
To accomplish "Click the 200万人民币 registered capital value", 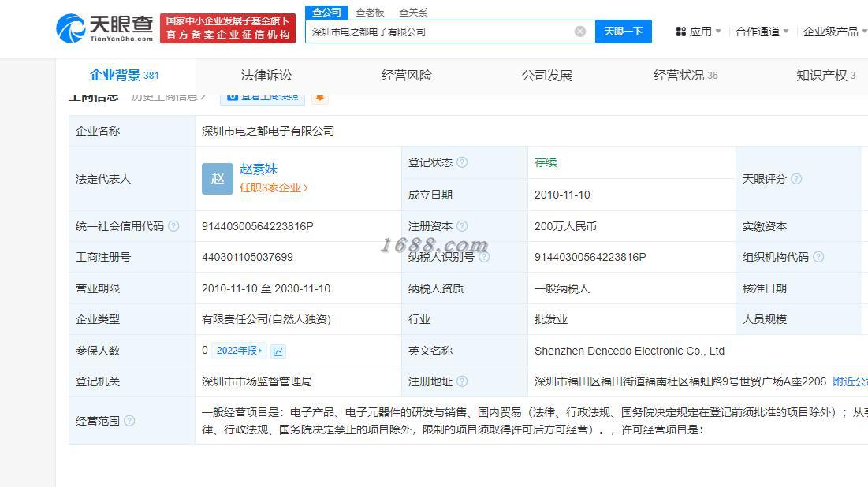I will 565,226.
